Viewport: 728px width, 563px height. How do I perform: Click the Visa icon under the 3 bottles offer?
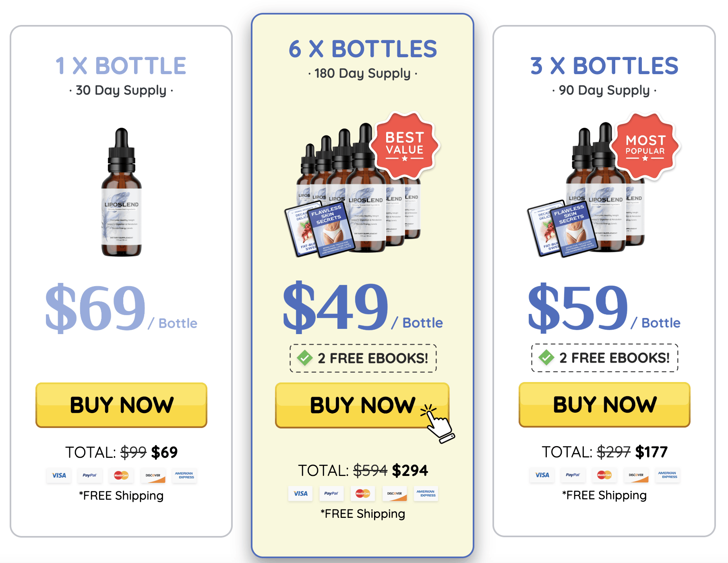[542, 475]
